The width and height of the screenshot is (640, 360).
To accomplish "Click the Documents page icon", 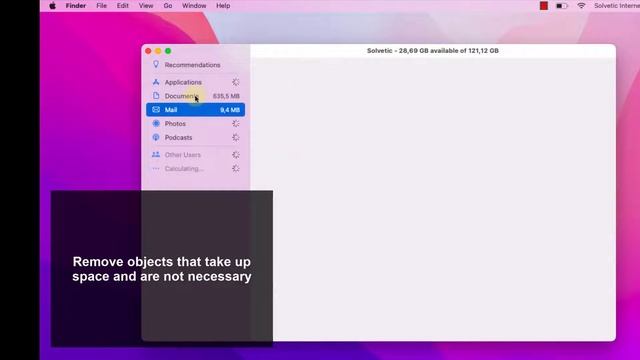I will (156, 96).
